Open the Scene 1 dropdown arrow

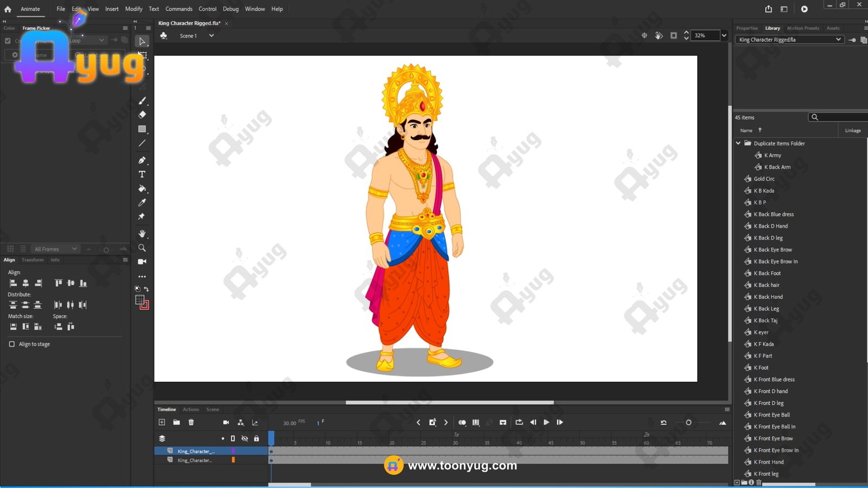[212, 35]
